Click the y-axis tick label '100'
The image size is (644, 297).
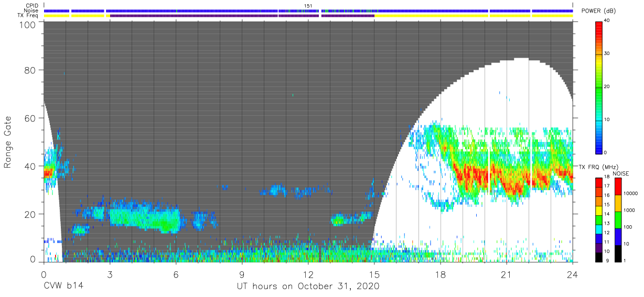pyautogui.click(x=27, y=25)
